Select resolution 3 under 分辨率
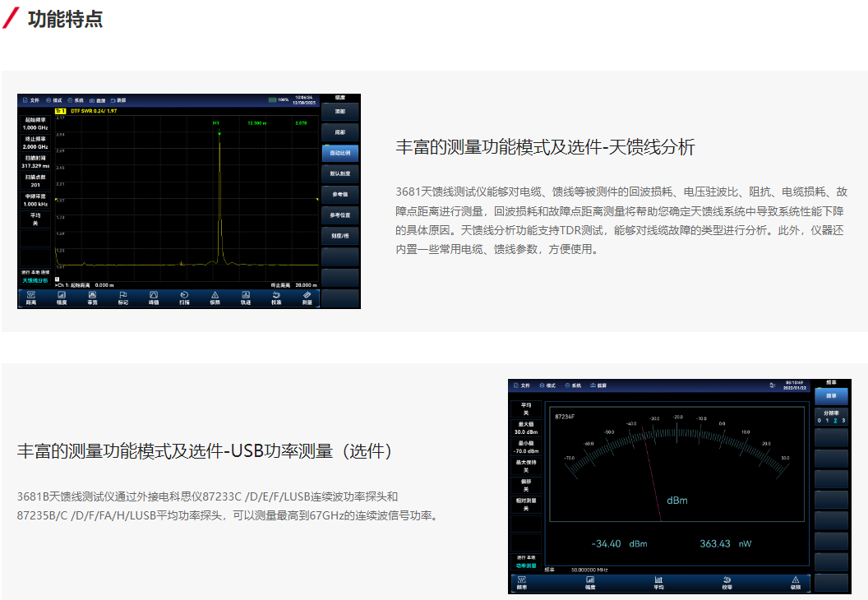 pyautogui.click(x=843, y=421)
